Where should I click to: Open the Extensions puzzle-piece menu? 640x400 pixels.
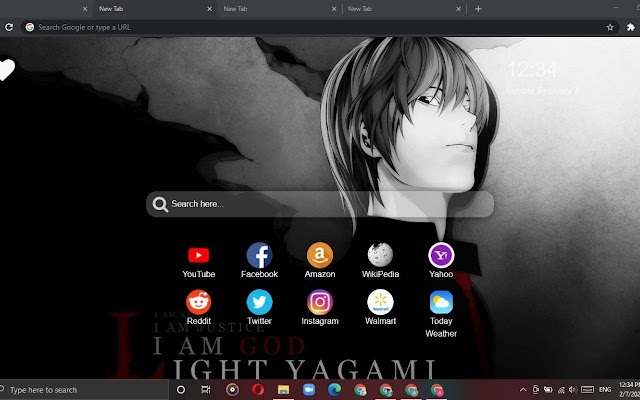coord(631,27)
